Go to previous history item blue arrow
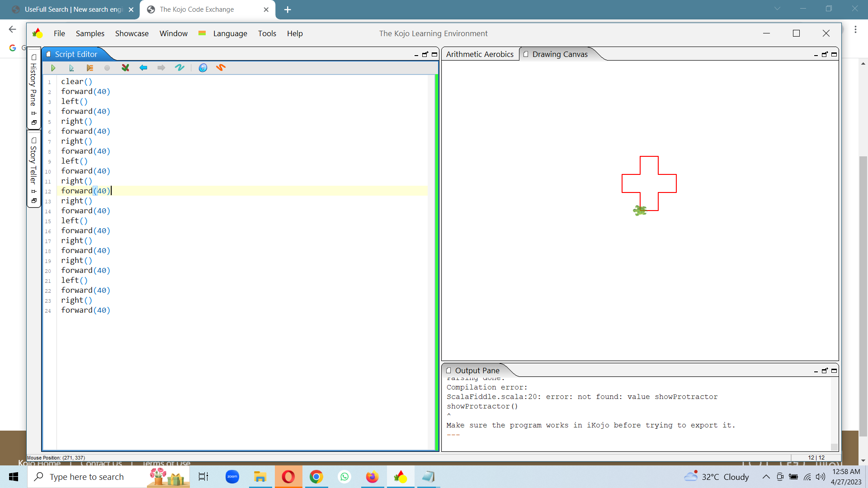Viewport: 868px width, 488px height. point(143,68)
